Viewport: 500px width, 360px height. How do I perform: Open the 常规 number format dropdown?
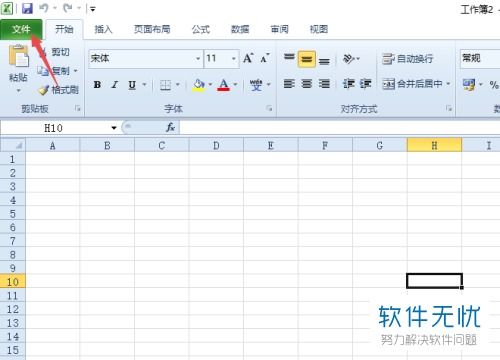480,58
